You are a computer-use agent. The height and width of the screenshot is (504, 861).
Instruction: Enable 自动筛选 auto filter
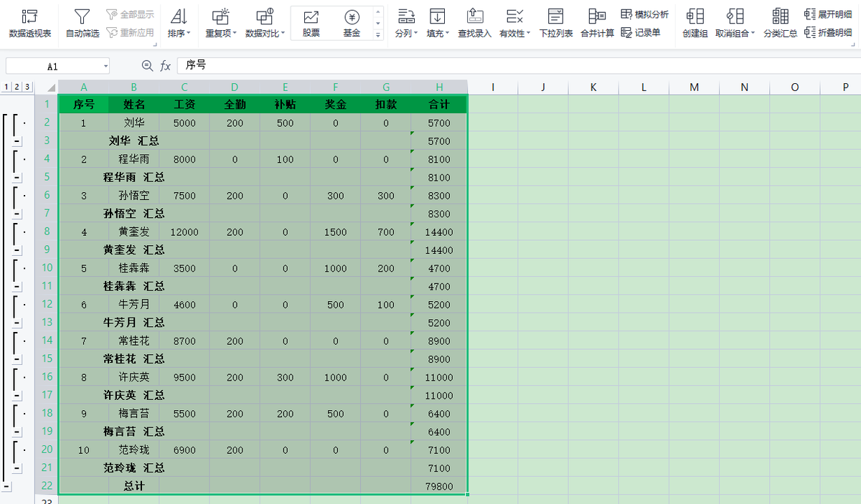tap(83, 24)
